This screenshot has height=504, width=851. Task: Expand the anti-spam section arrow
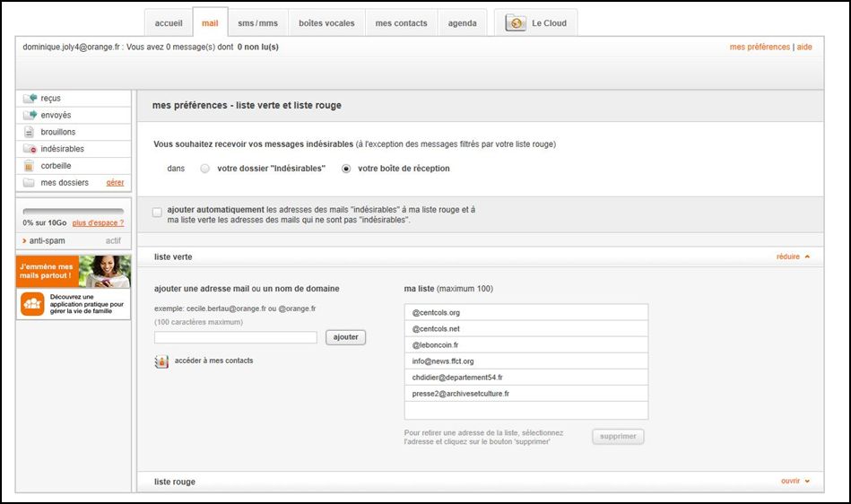(x=24, y=241)
